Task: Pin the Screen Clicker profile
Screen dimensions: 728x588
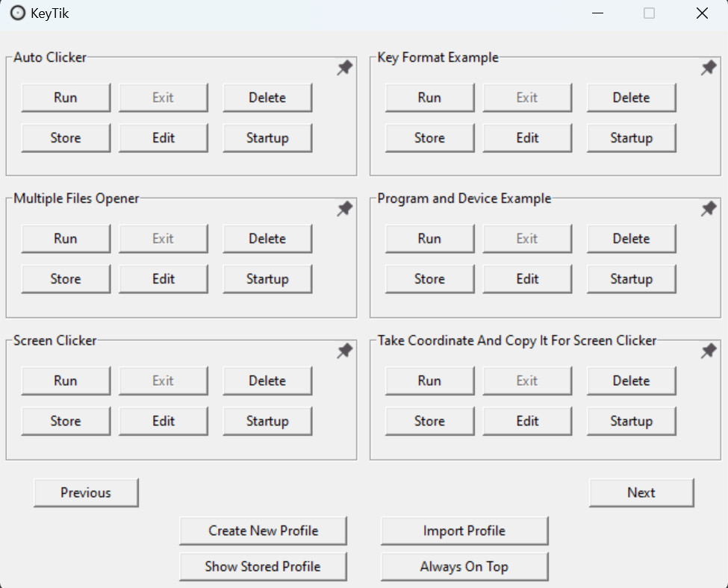Action: coord(344,351)
